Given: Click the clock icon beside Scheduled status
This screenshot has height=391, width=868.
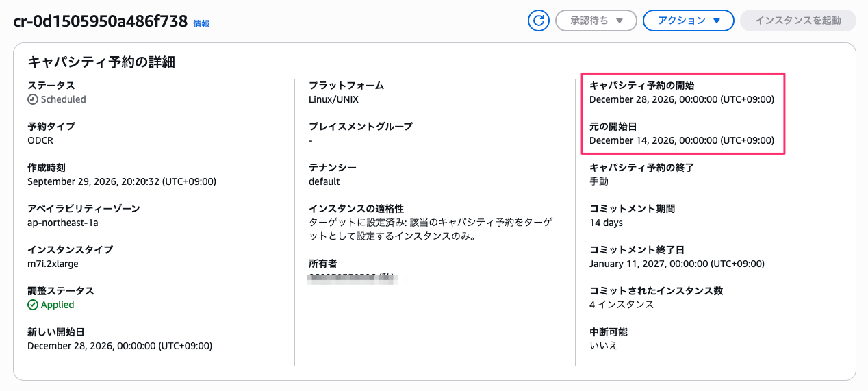Looking at the screenshot, I should 32,99.
